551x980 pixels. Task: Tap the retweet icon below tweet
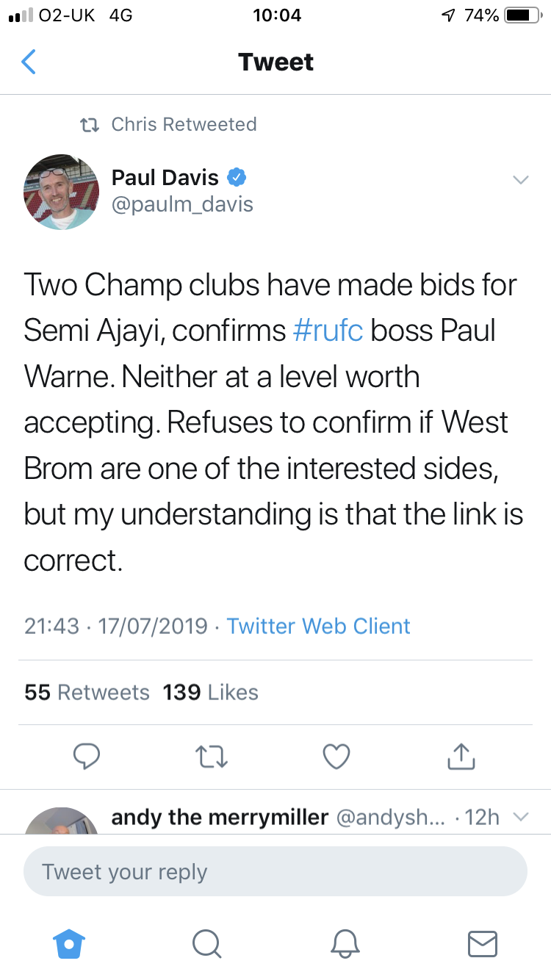pyautogui.click(x=212, y=756)
